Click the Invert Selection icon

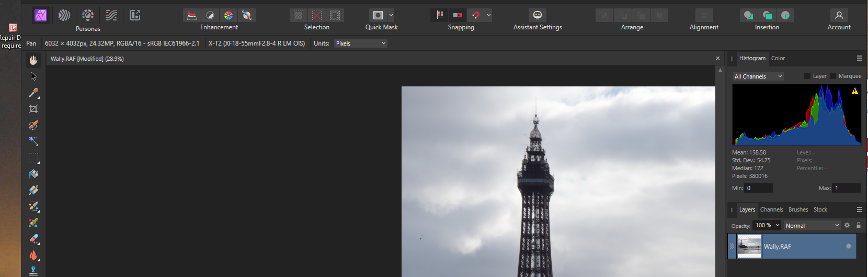pos(335,15)
